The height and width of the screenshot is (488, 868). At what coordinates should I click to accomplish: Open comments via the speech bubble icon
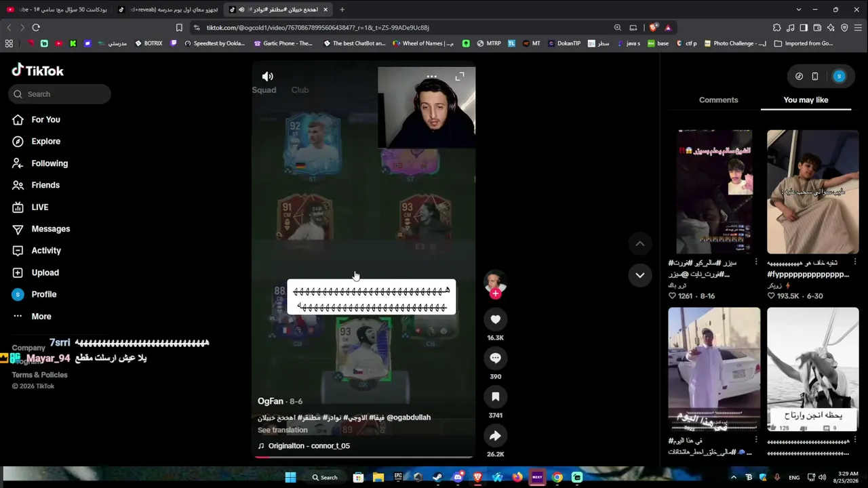tap(495, 358)
